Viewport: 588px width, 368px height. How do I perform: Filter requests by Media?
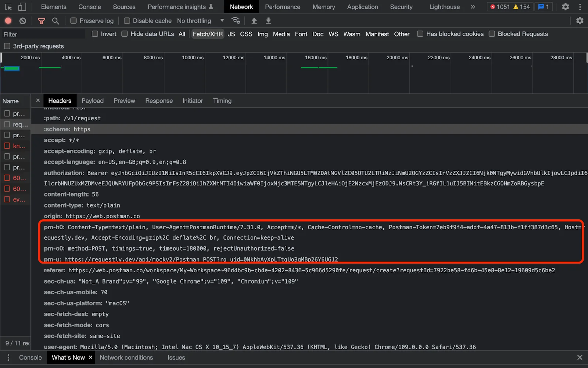click(x=282, y=34)
